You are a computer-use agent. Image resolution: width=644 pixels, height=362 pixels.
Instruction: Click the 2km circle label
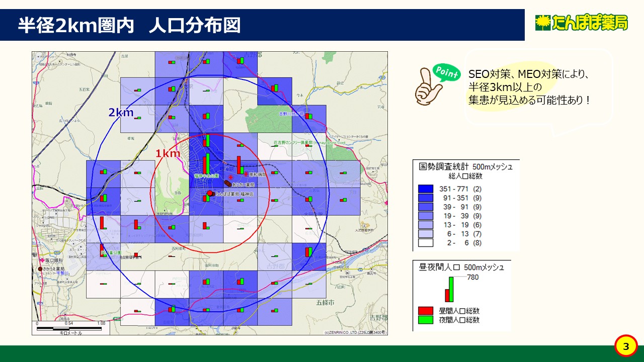(x=121, y=112)
